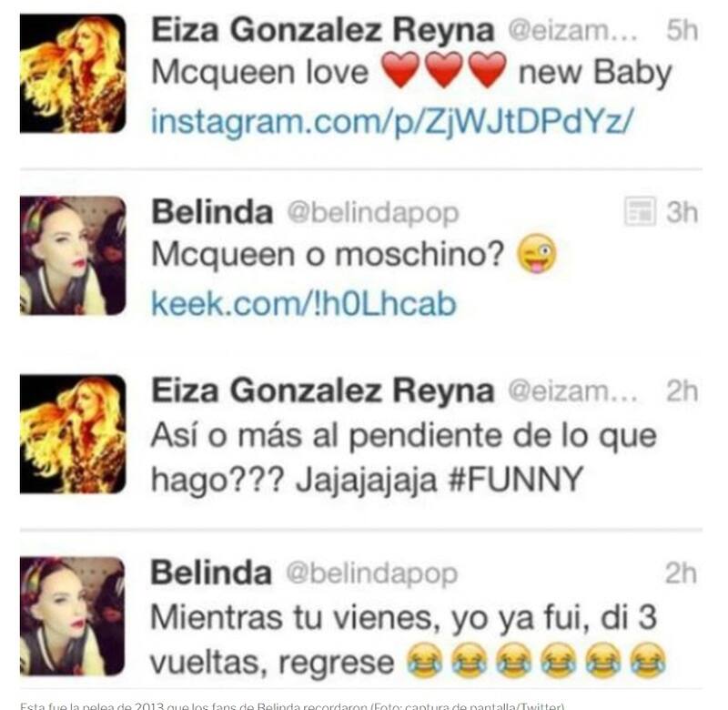Click the @belindapop handle in the last tweet
The image size is (728, 710).
pyautogui.click(x=372, y=573)
